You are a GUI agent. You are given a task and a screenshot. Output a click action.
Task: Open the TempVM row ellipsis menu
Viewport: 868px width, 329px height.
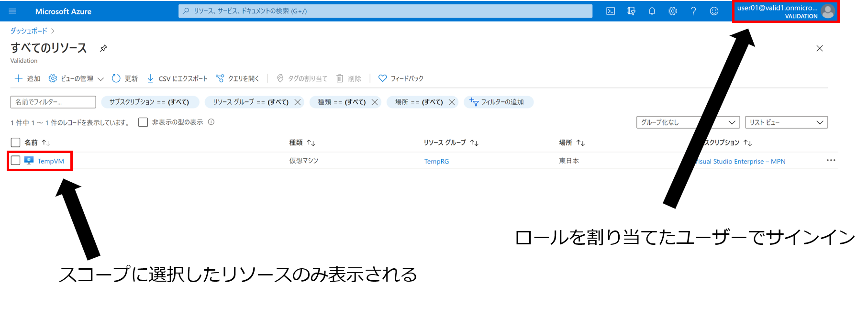[831, 160]
